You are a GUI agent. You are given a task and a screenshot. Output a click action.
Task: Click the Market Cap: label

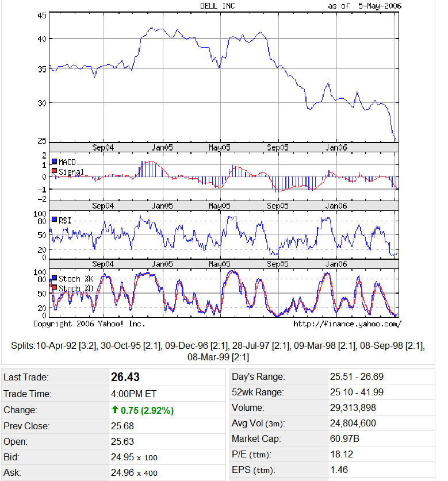pyautogui.click(x=256, y=439)
